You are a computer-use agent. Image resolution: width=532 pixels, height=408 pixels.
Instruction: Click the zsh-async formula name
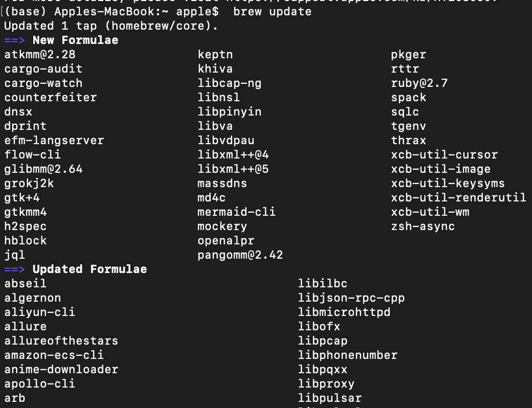coord(423,226)
